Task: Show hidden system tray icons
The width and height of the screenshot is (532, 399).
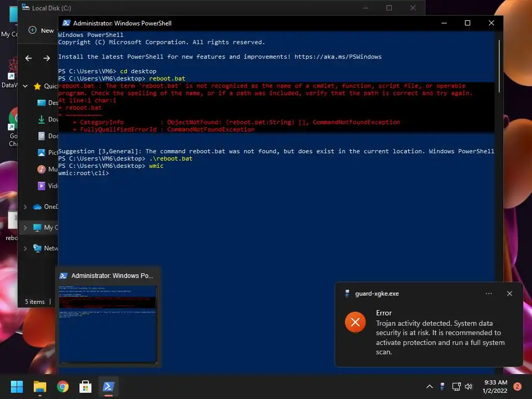Action: pos(430,387)
